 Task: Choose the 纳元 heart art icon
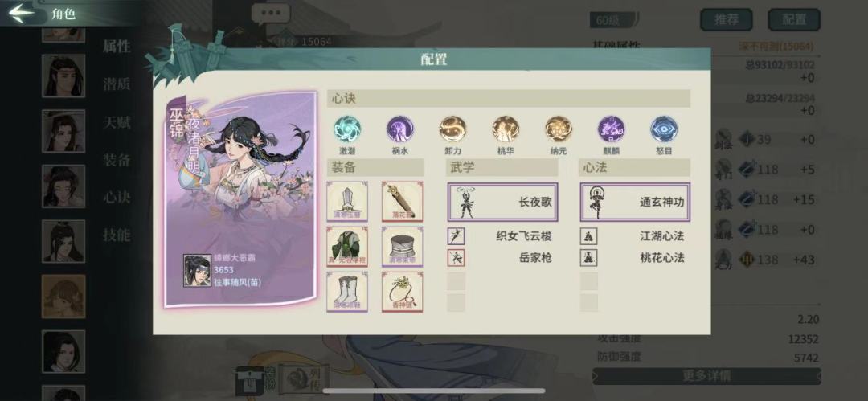(x=558, y=129)
